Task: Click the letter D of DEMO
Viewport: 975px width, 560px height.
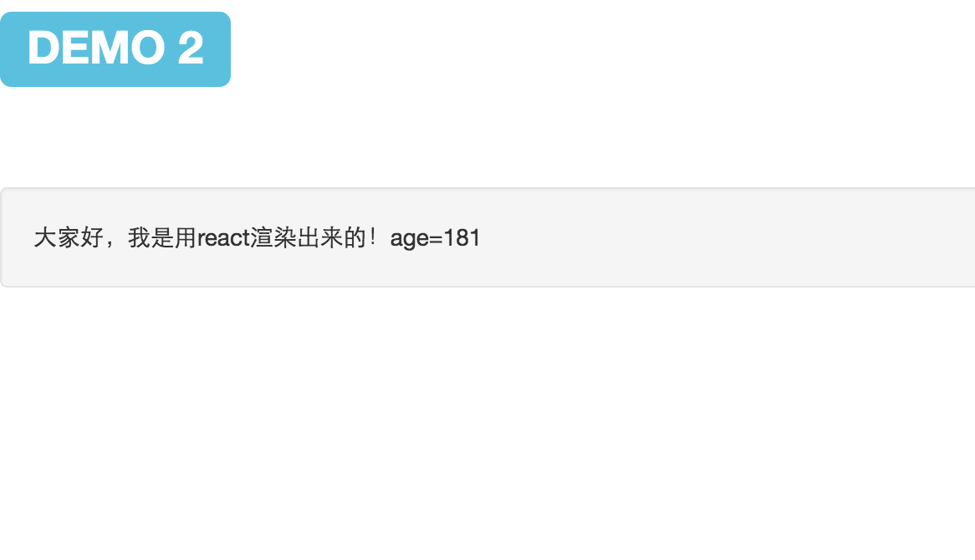Action: pyautogui.click(x=43, y=48)
